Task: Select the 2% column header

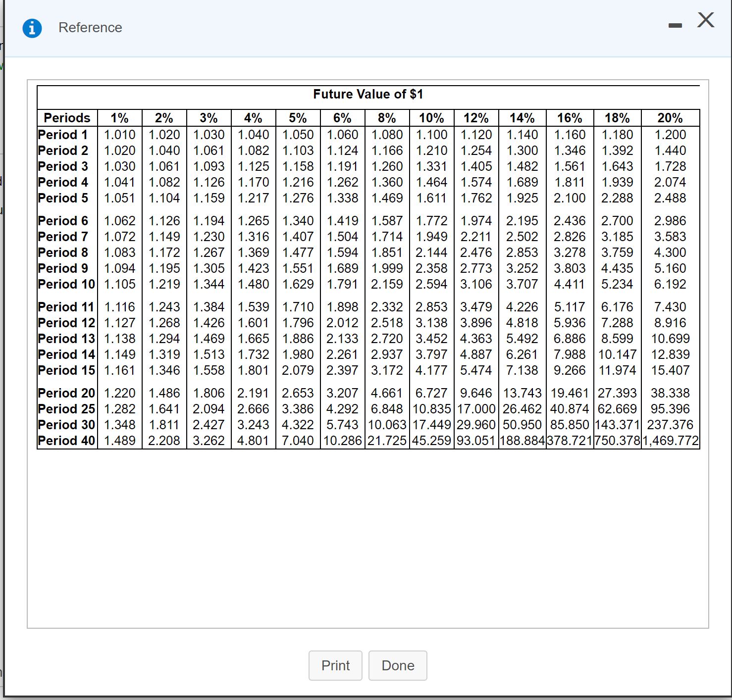Action: [164, 118]
